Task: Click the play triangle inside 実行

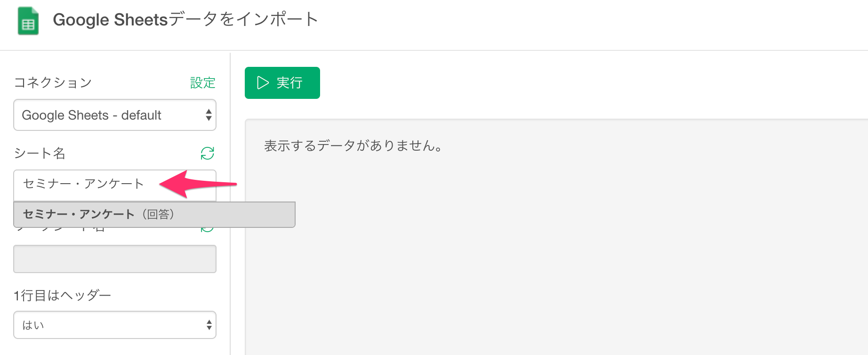Action: (x=263, y=83)
